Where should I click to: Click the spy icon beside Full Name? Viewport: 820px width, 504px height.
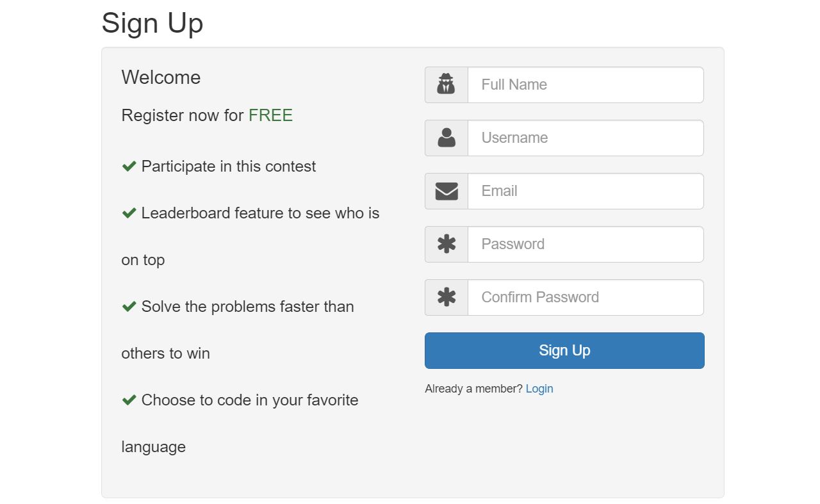coord(446,85)
